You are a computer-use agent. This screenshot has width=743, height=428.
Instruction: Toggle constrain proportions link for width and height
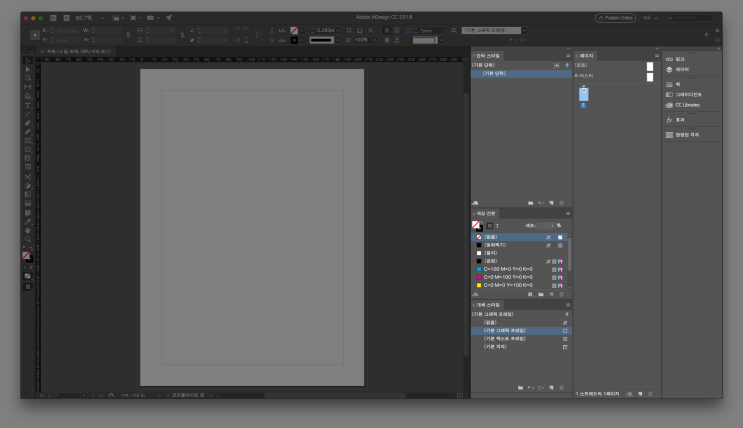128,35
